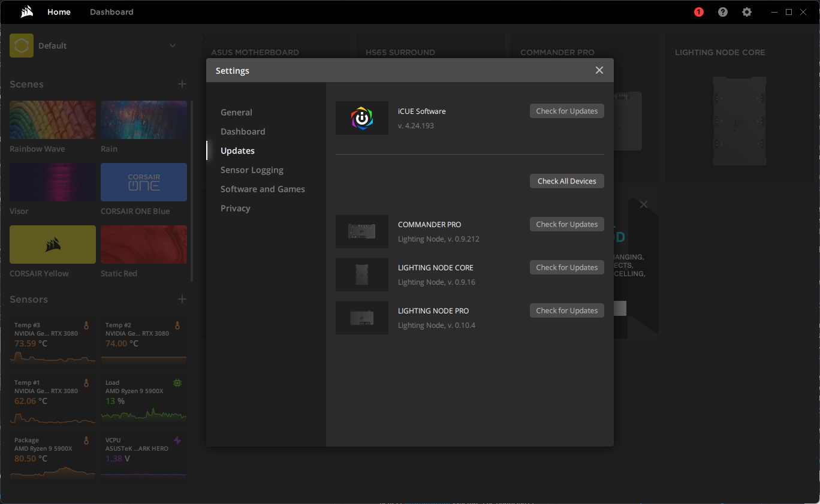Click the Package thermometer icon

pyautogui.click(x=86, y=440)
